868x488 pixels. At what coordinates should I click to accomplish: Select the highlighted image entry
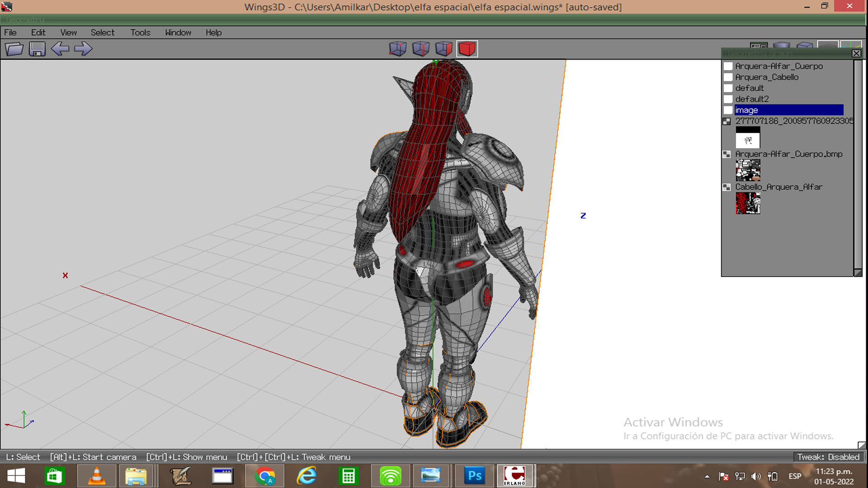point(789,110)
